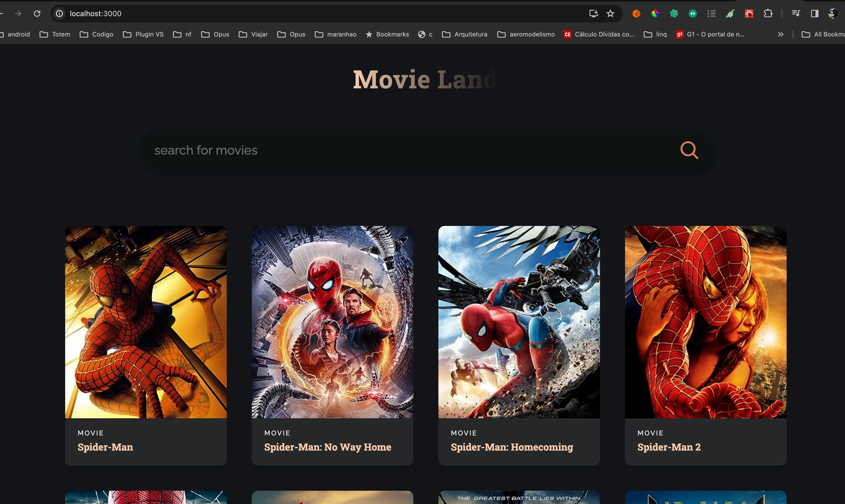Open the G1 portal bookmark link
845x504 pixels.
(x=710, y=34)
